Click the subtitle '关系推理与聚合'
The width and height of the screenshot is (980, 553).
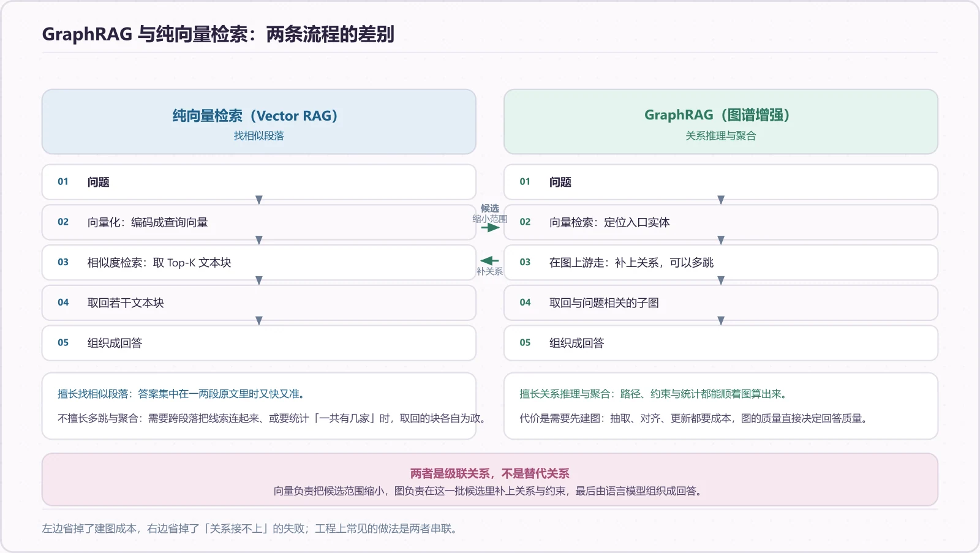(721, 136)
